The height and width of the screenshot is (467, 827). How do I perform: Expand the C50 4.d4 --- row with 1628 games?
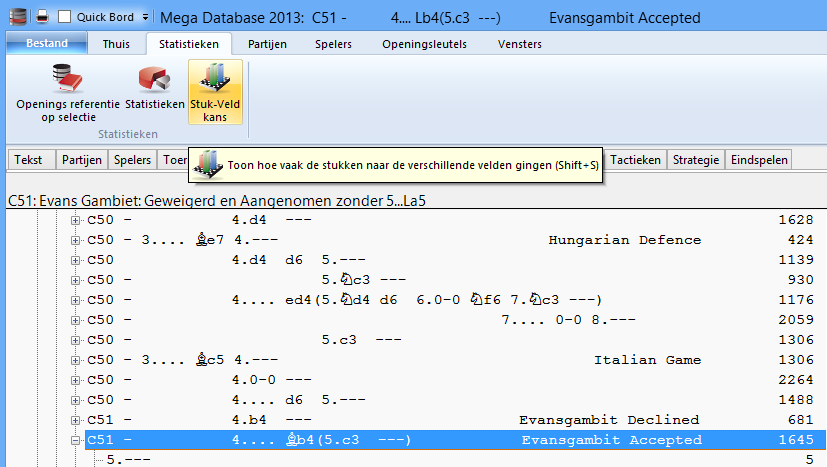pos(75,220)
